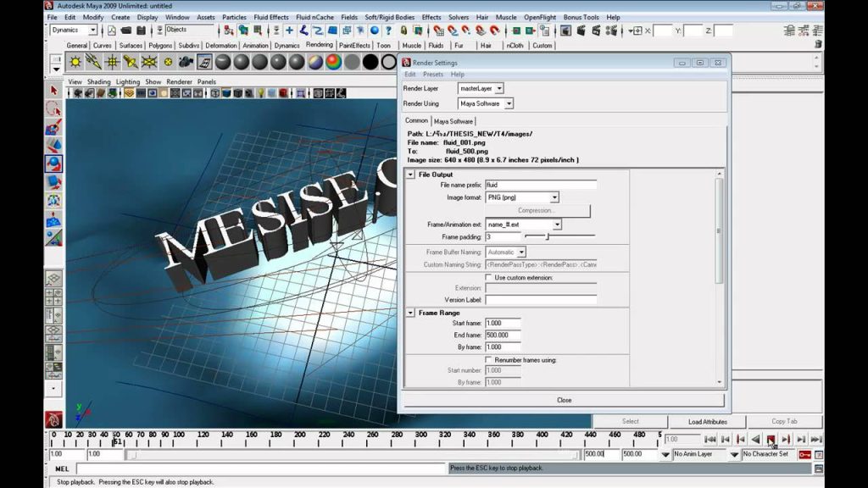Click the lock selection padlock icon

pos(403,30)
